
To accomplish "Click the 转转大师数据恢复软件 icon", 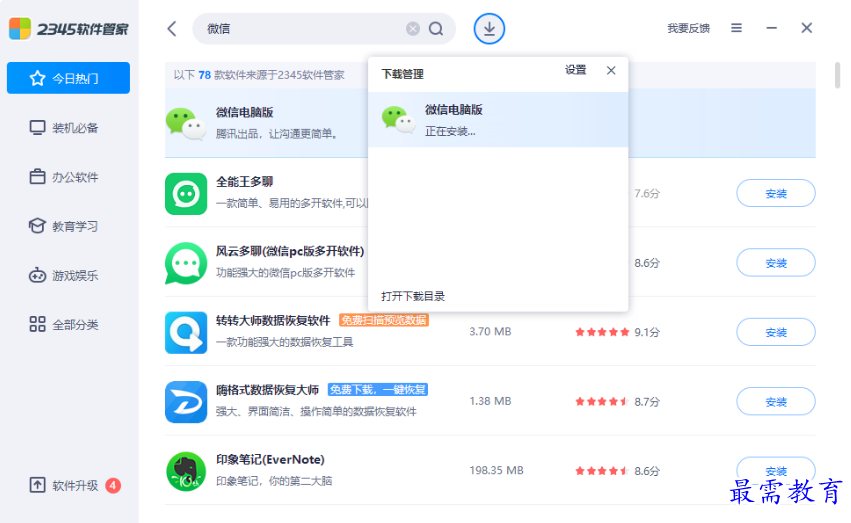I will click(186, 333).
